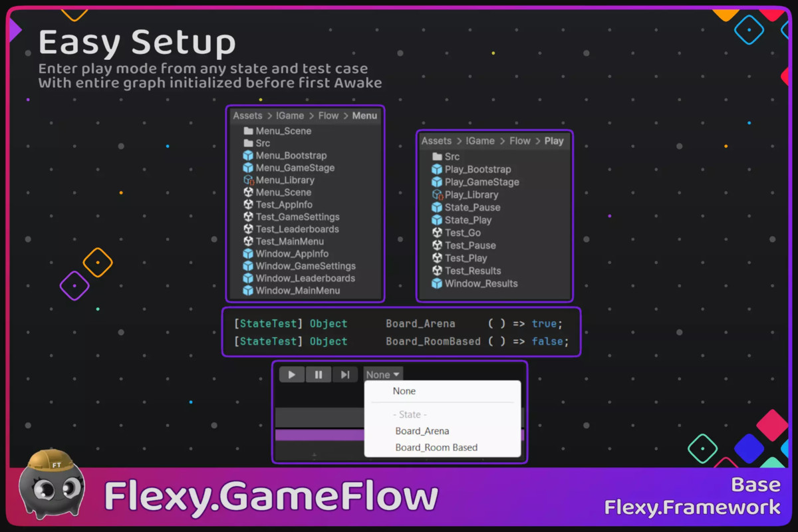Click the Window_MainMenu prefab icon
The width and height of the screenshot is (798, 532).
tap(249, 291)
